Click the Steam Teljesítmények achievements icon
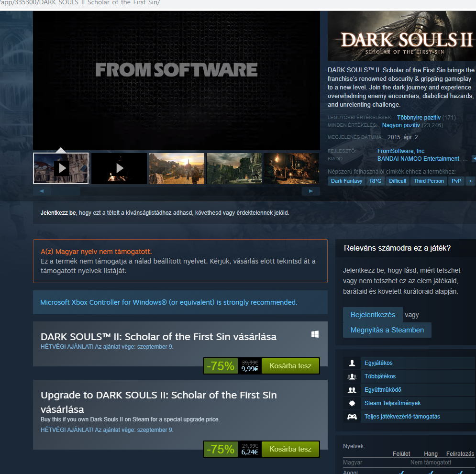 pos(352,403)
